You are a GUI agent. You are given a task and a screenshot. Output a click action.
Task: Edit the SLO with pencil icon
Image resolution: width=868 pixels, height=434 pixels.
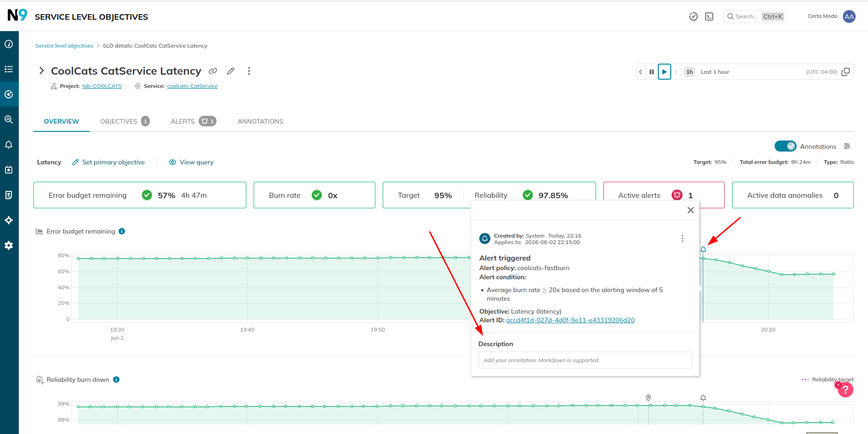click(231, 71)
